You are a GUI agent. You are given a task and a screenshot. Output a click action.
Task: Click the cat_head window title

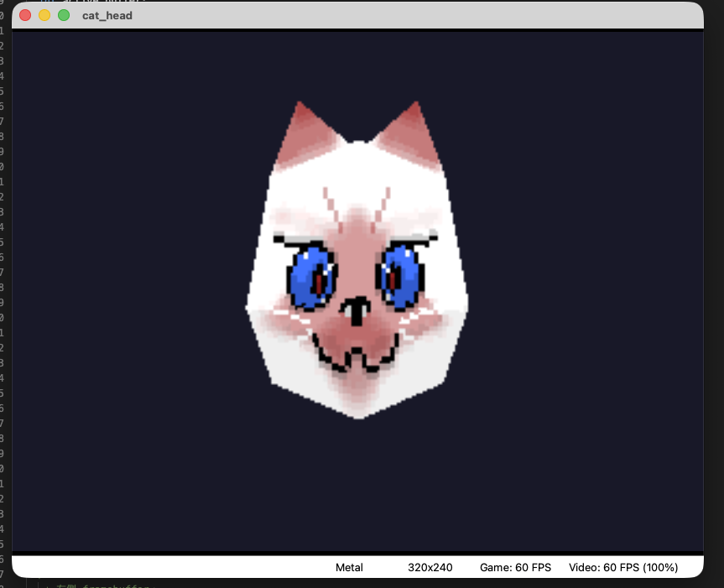(x=107, y=16)
